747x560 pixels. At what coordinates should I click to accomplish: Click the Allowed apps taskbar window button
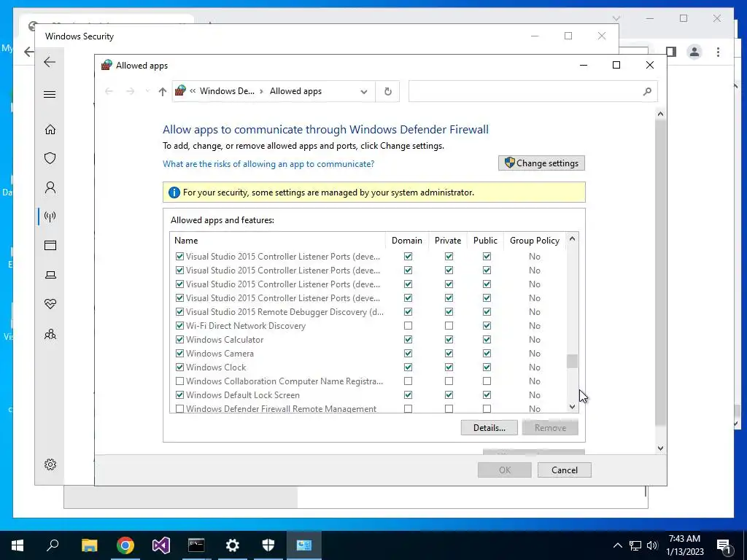[304, 545]
